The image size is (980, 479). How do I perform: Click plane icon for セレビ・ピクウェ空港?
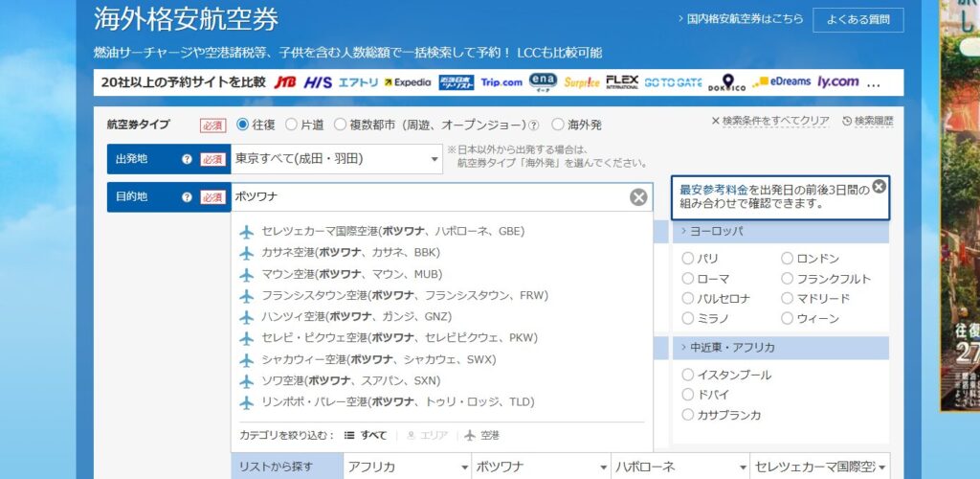(247, 338)
